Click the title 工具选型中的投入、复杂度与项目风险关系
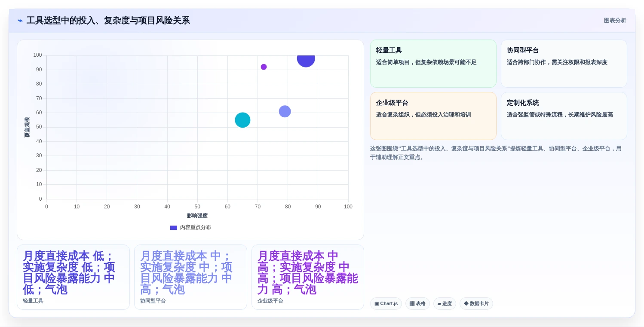The width and height of the screenshot is (644, 327). click(108, 21)
